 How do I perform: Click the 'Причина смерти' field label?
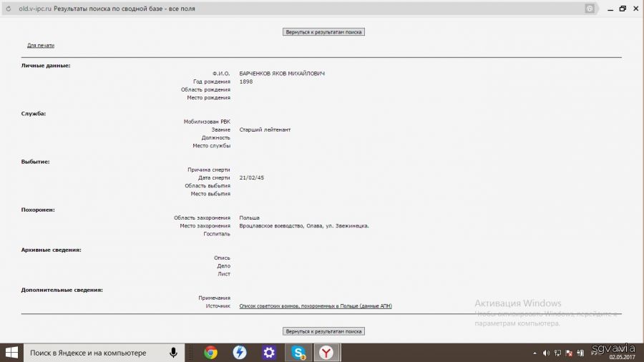pos(209,170)
